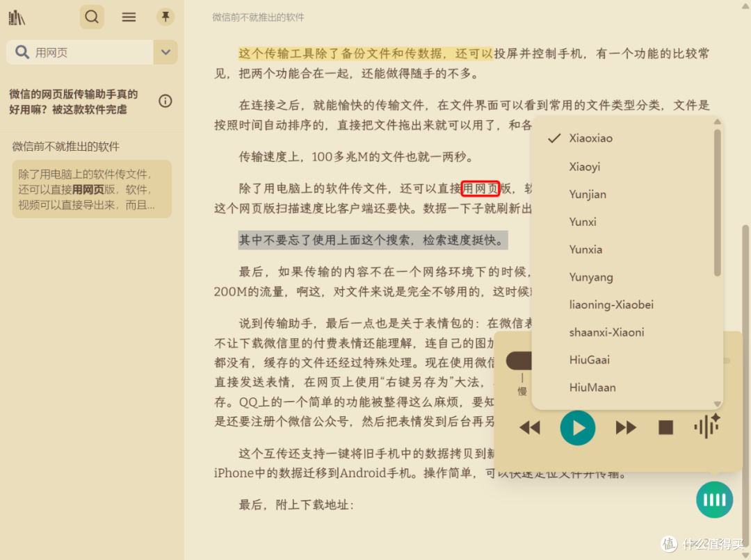
Task: Select the Xiaoyi voice
Action: coord(588,166)
